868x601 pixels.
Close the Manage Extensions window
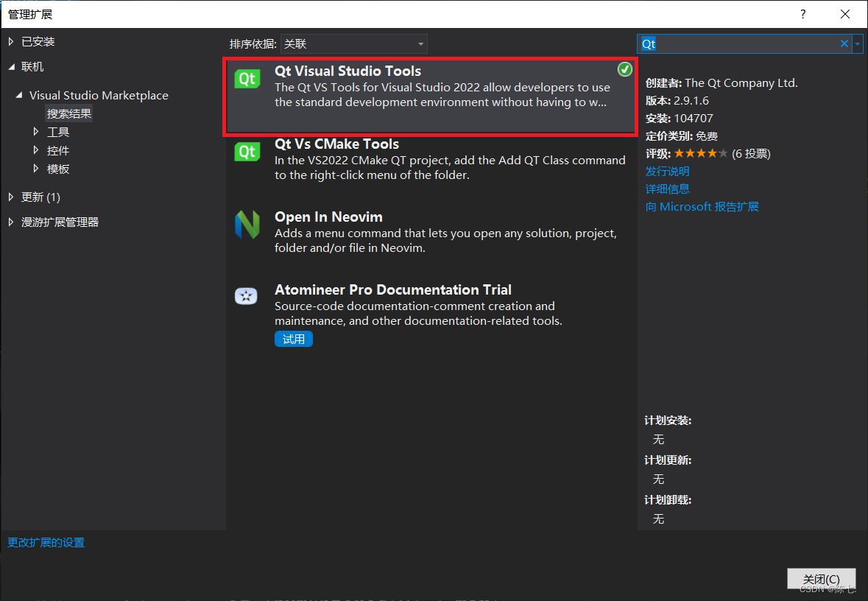pos(844,15)
